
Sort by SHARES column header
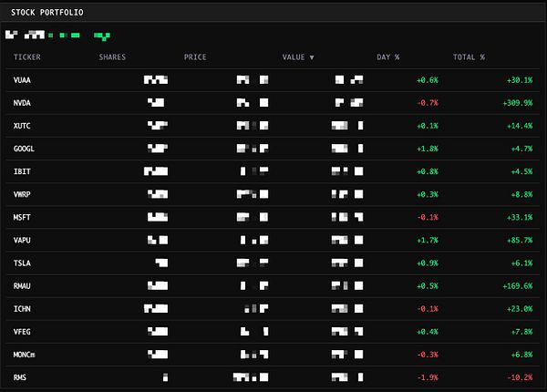[x=112, y=57]
